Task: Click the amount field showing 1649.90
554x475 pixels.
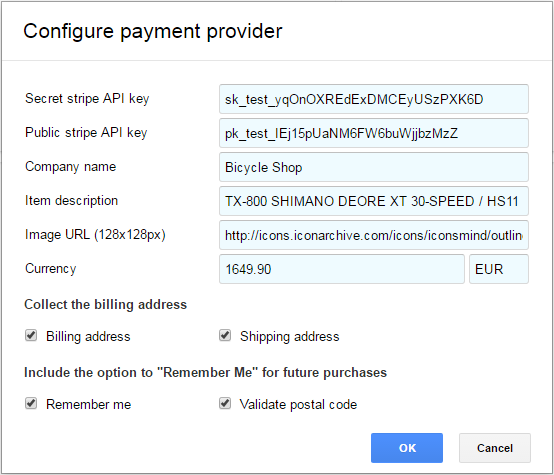Action: point(342,269)
